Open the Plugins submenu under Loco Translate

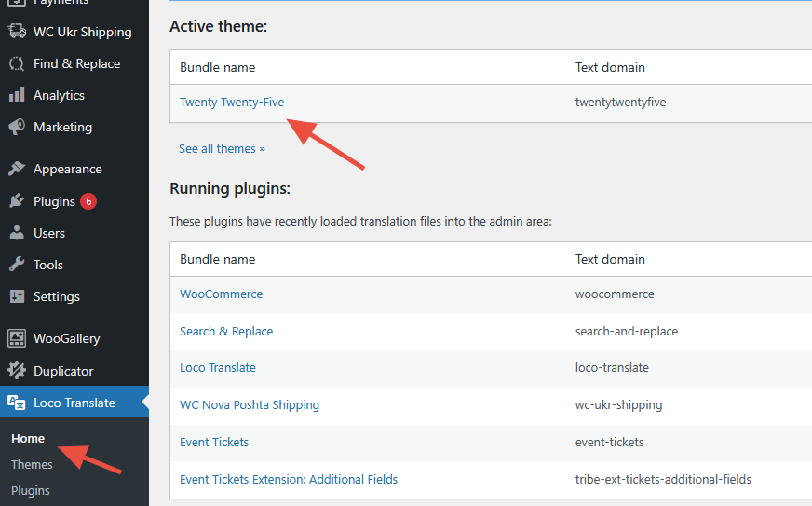pyautogui.click(x=31, y=490)
